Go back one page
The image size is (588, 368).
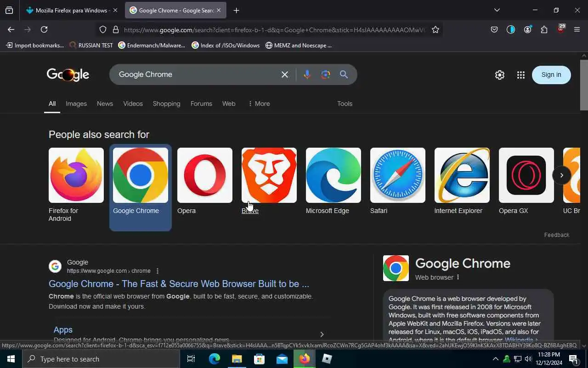point(11,29)
